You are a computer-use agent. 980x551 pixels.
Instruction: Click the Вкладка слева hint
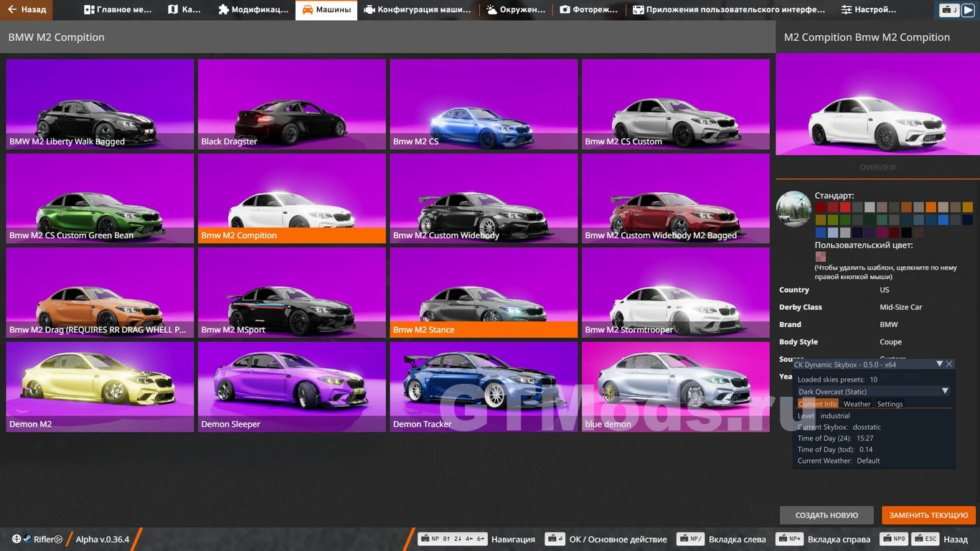[x=723, y=540]
